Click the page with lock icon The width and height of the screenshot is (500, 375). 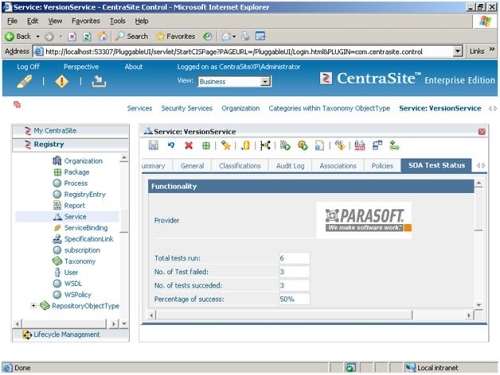pos(319,145)
